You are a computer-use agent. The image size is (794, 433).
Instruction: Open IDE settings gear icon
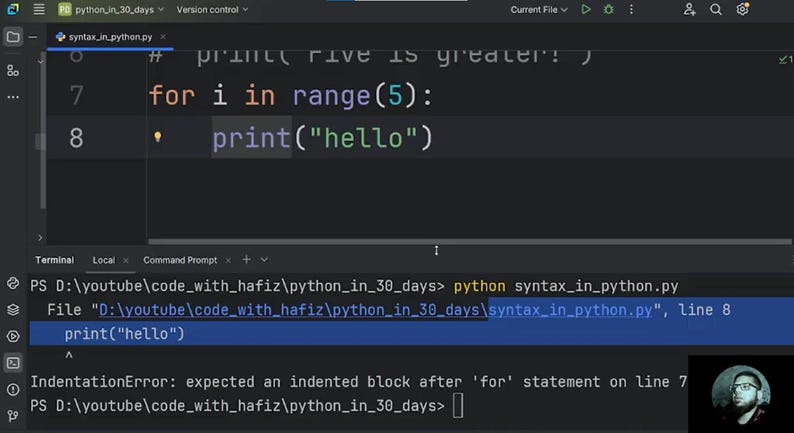742,9
